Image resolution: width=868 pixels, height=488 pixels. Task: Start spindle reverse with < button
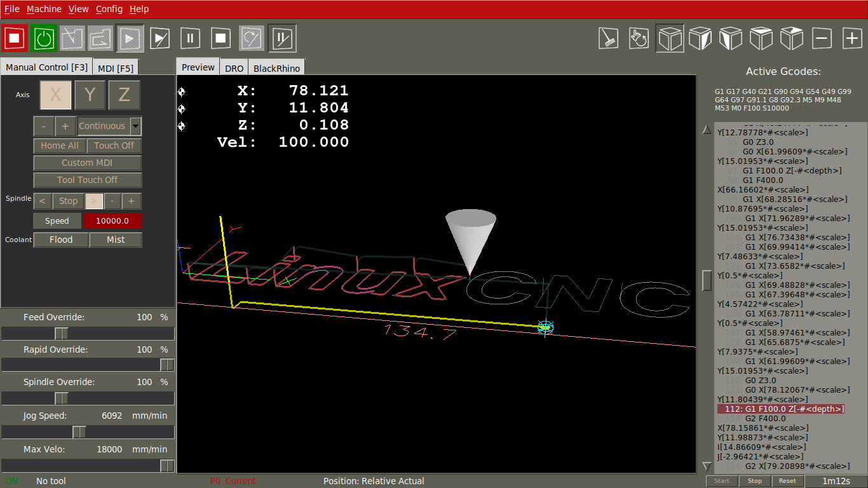tap(42, 201)
